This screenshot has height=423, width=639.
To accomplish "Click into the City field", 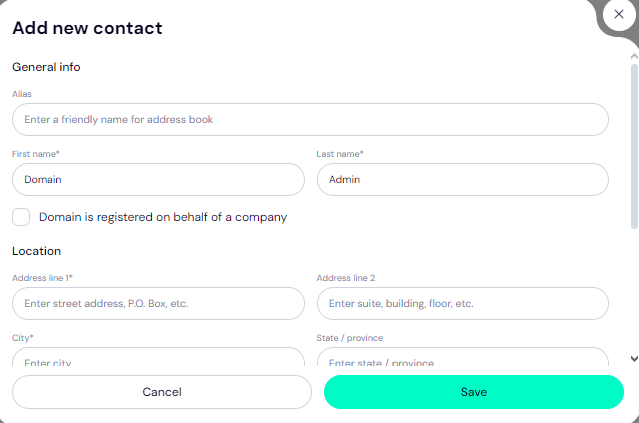I will click(x=158, y=361).
